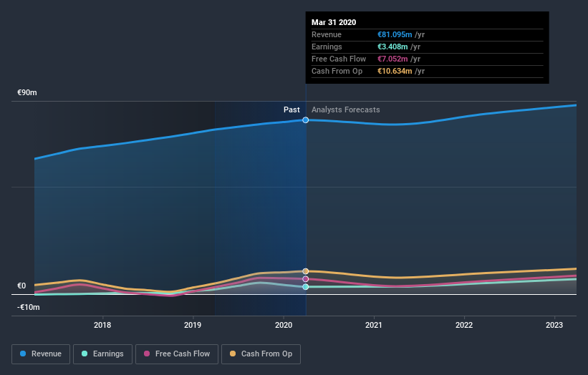Screen dimensions: 588x375
Task: Click the Free Cash Flow label in tooltip
Action: pyautogui.click(x=339, y=59)
